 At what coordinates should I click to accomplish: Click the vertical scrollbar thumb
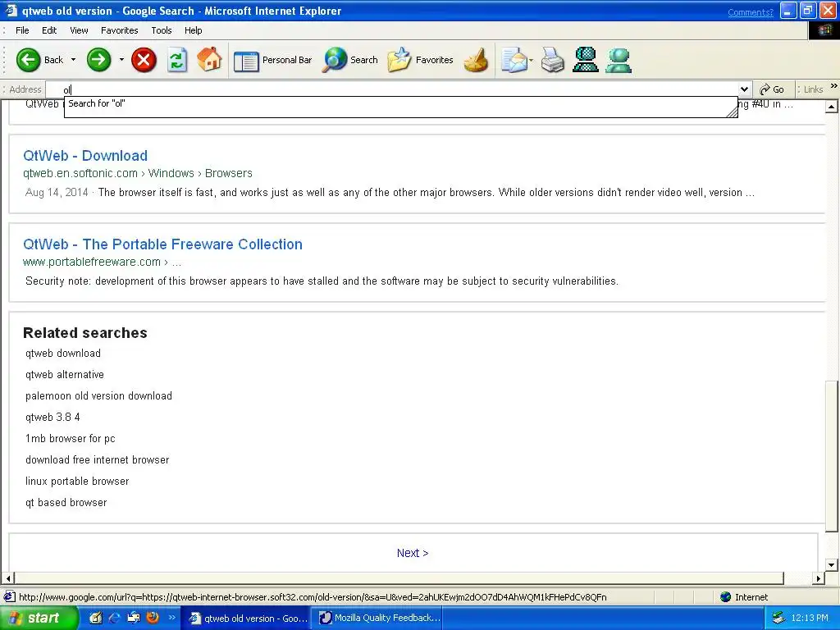tap(832, 456)
